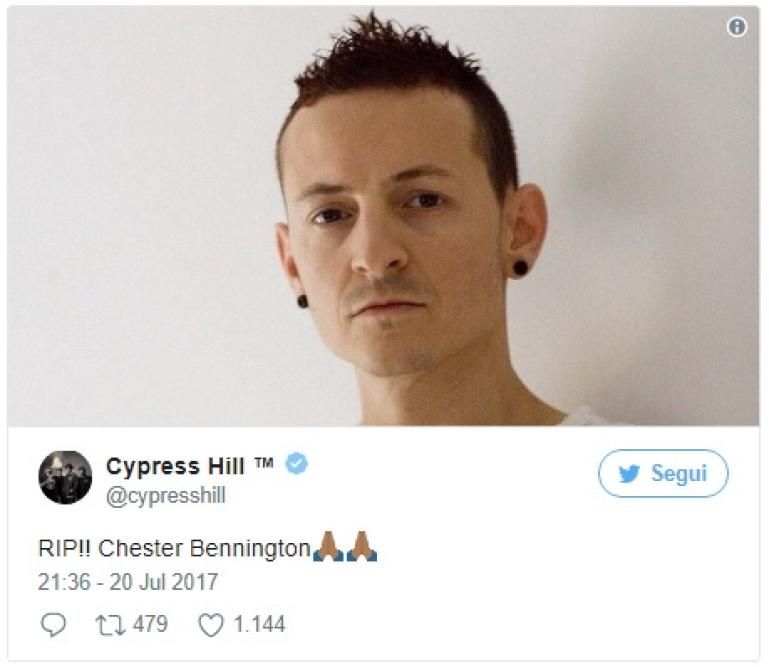The width and height of the screenshot is (769, 667).
Task: Click the 1.144 likes count
Action: (x=259, y=624)
